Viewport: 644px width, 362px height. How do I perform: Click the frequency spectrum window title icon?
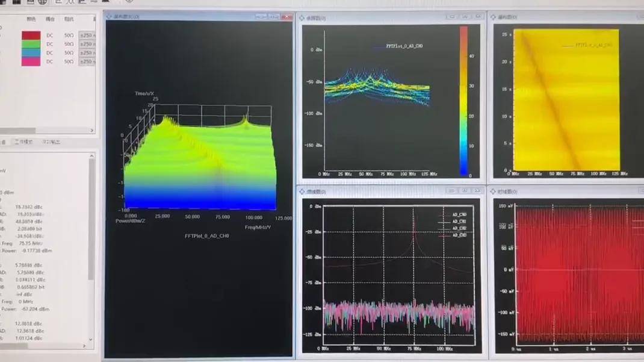(302, 192)
